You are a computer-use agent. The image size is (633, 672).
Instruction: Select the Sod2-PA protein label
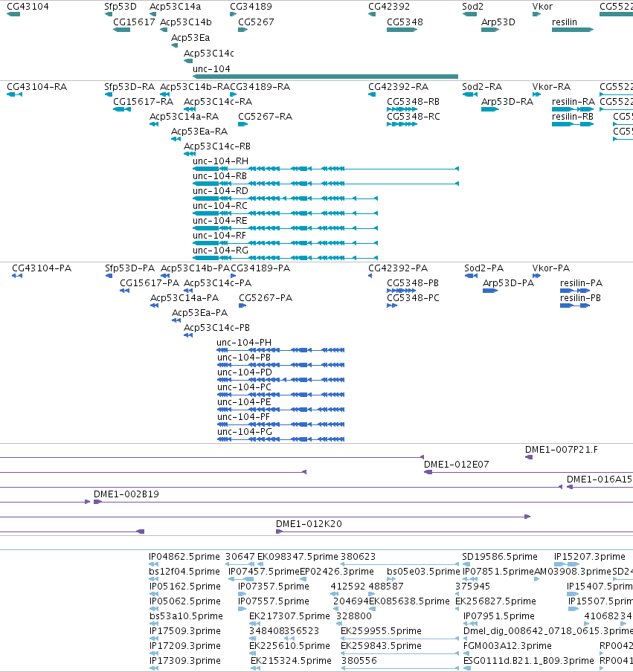(x=483, y=268)
